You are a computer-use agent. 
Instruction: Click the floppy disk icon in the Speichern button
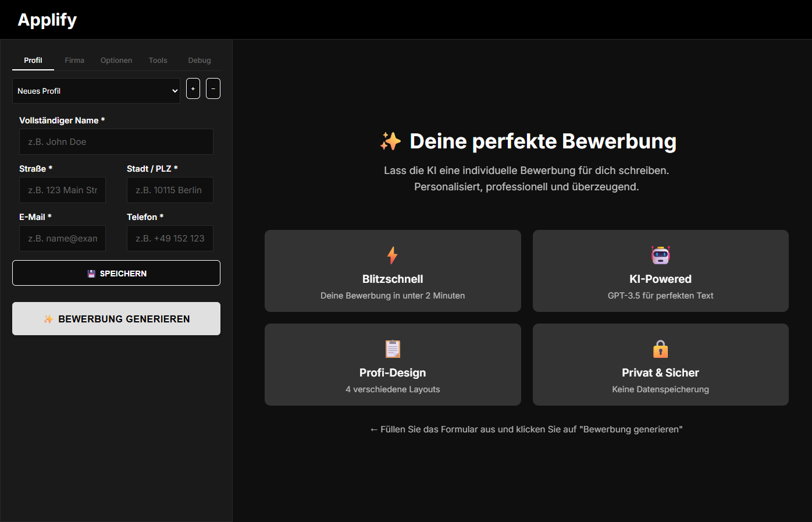[91, 273]
